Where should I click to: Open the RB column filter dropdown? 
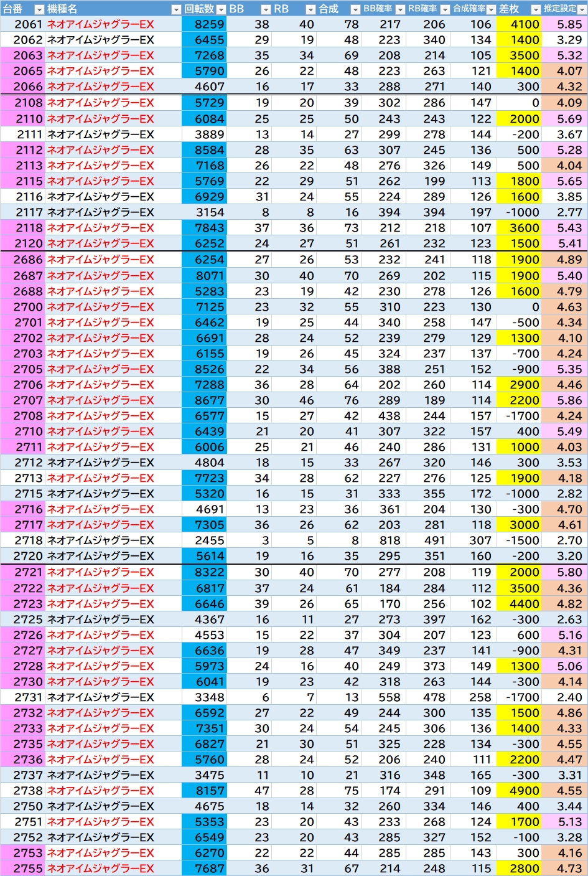[310, 9]
